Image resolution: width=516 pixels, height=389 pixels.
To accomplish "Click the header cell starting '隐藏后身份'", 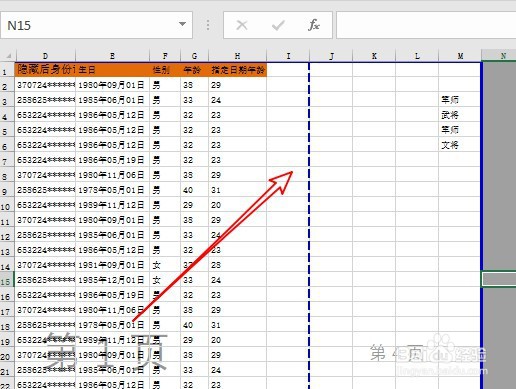I will tap(46, 70).
